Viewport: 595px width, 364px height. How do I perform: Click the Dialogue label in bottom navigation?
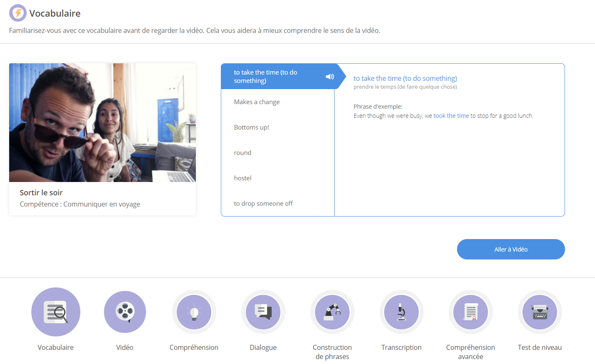[263, 347]
